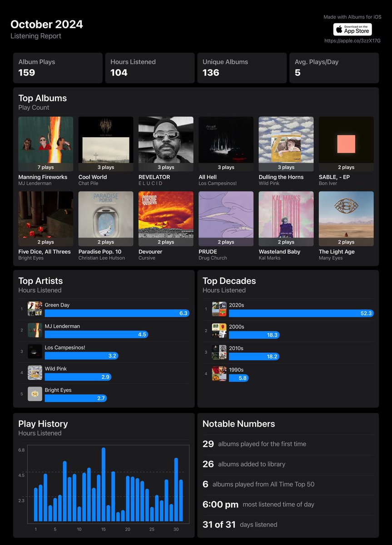Click the Top Artists section heading
Viewport: 392px width, 545px height.
[40, 281]
